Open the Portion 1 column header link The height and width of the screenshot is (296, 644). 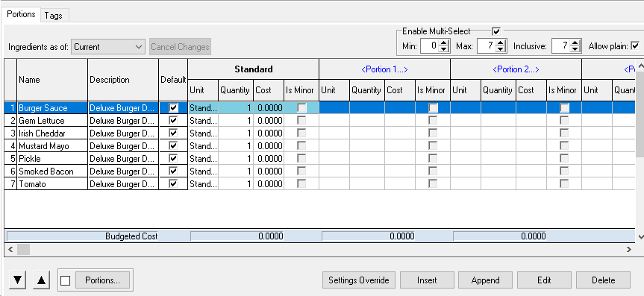pyautogui.click(x=384, y=69)
